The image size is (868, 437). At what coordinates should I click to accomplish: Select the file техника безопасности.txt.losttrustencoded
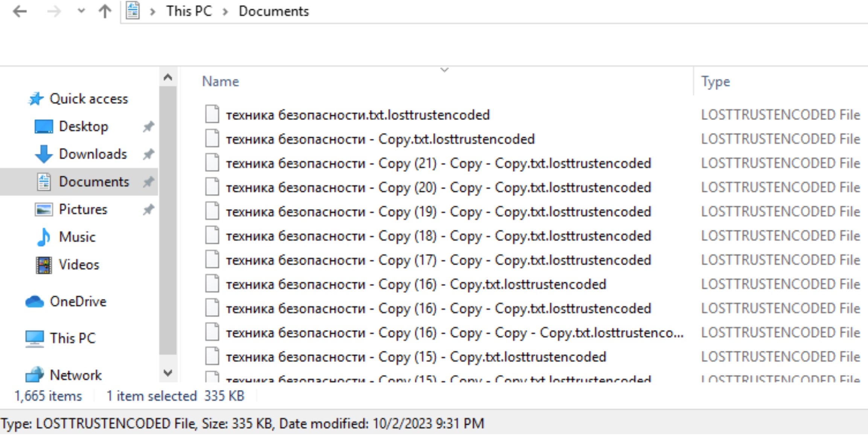[x=358, y=115]
